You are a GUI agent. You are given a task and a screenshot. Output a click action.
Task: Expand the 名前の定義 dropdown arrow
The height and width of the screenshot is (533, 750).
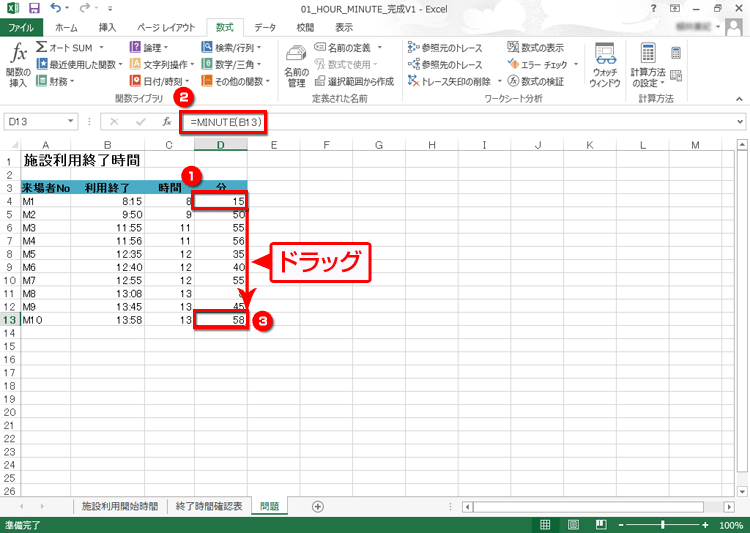(x=379, y=47)
